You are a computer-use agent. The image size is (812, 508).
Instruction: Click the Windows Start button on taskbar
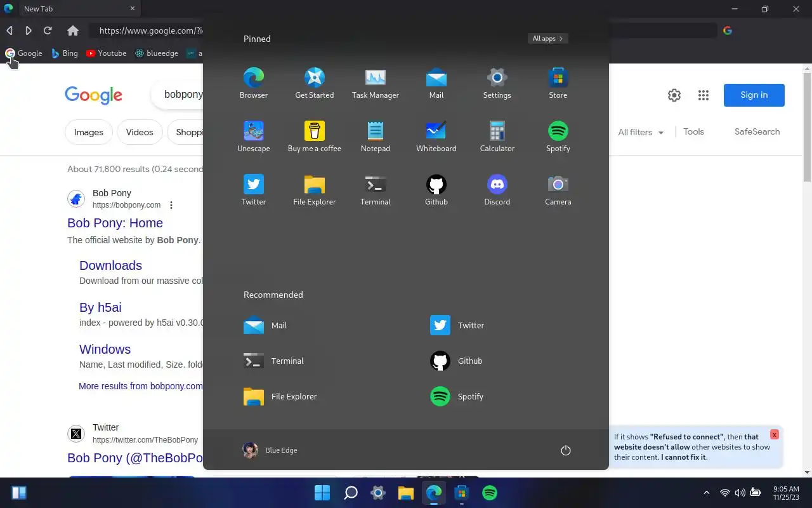322,493
